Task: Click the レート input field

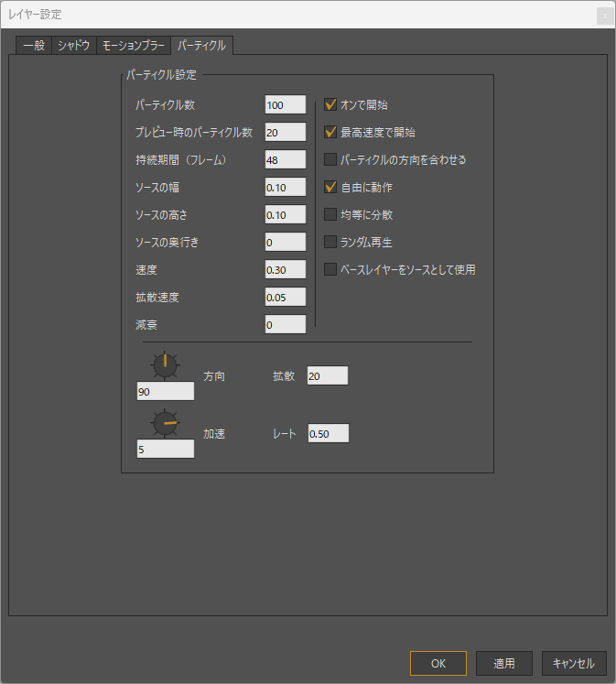Action: click(328, 434)
